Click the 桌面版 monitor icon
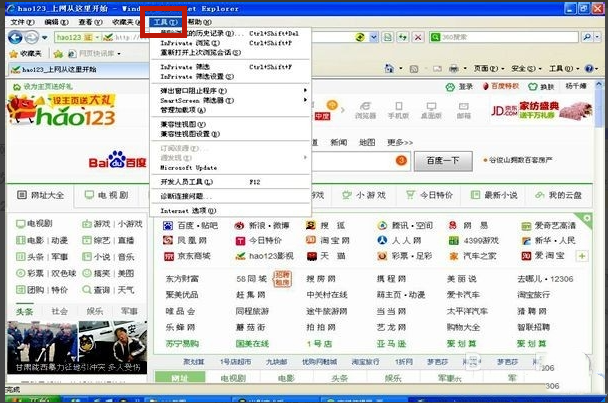The image size is (608, 403). (x=431, y=111)
